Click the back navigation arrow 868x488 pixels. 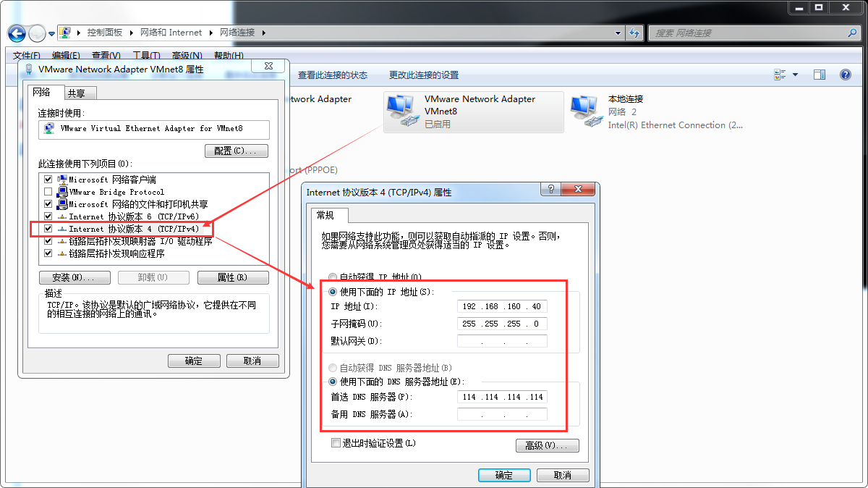[x=16, y=33]
